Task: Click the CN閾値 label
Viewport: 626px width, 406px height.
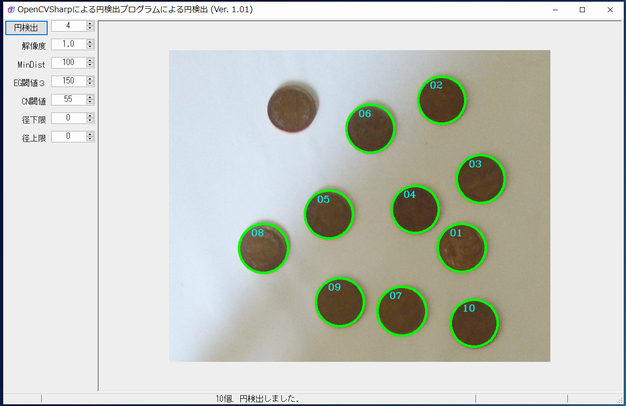Action: (34, 101)
